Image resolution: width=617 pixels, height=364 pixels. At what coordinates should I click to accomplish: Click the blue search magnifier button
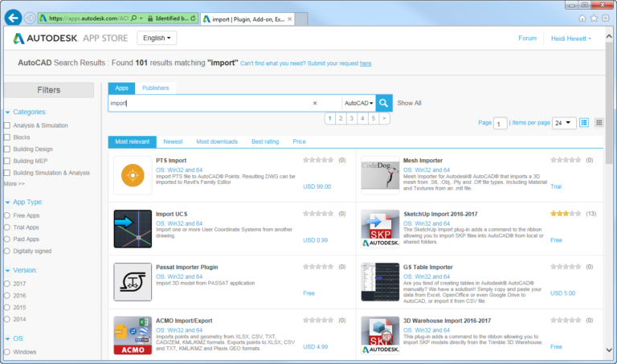click(384, 103)
